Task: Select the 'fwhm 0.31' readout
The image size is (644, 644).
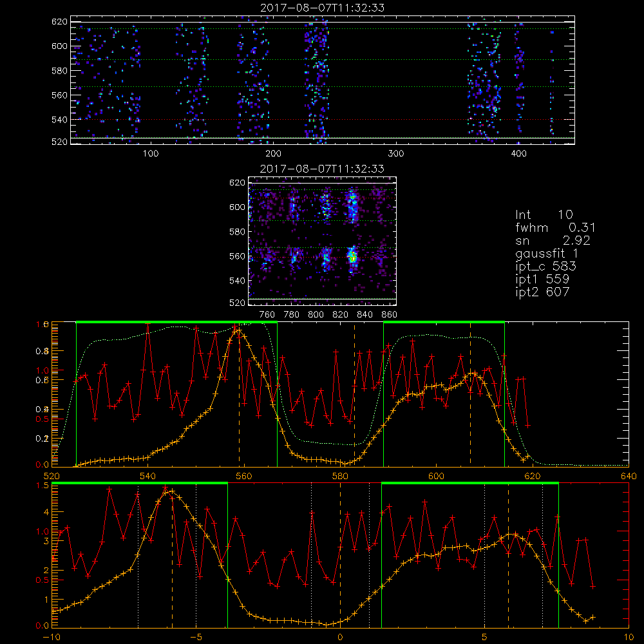Action: coord(555,227)
